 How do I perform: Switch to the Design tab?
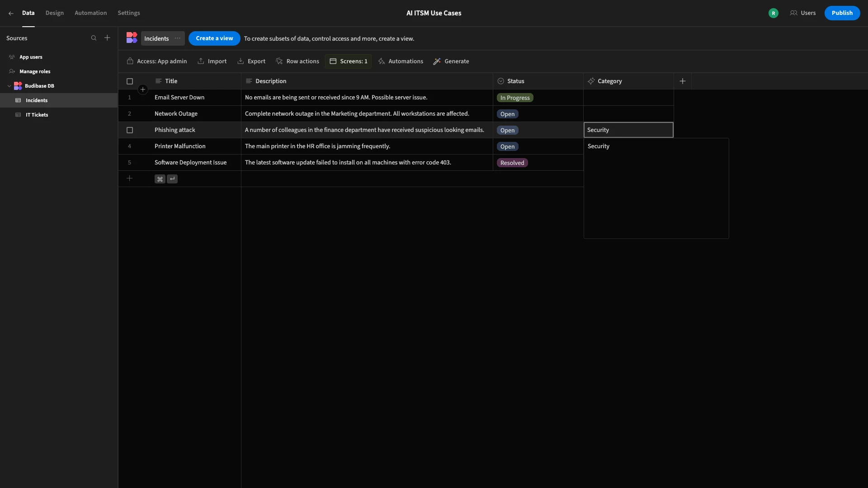coord(55,13)
